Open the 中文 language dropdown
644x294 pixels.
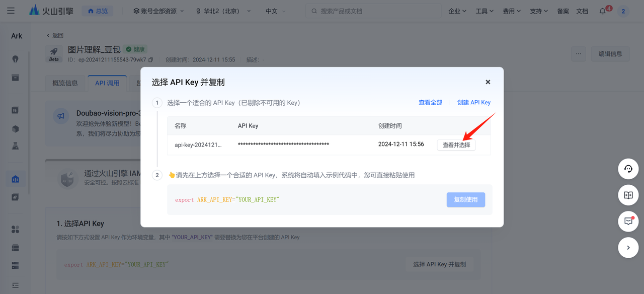(276, 11)
